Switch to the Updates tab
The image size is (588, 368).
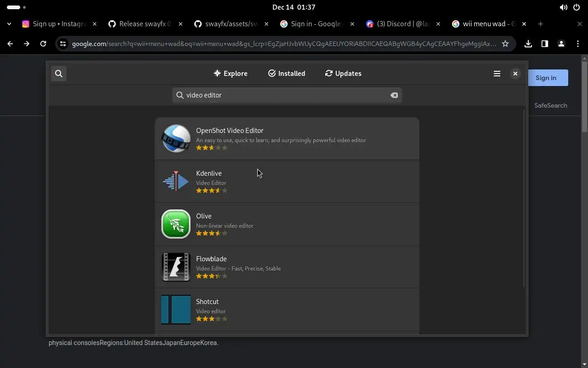(x=343, y=74)
